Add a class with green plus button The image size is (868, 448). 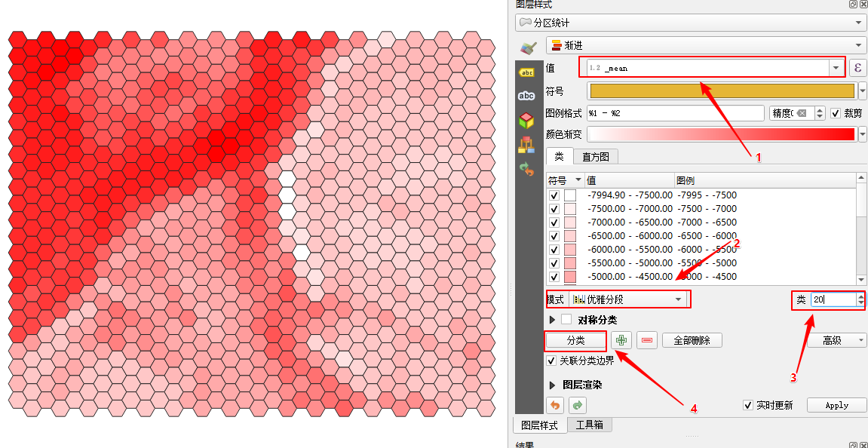pyautogui.click(x=621, y=340)
